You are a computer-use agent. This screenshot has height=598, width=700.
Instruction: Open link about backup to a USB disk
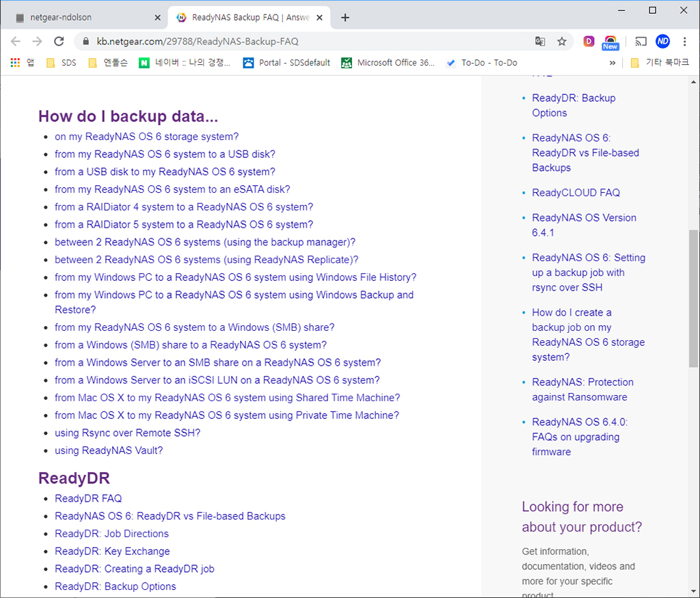coord(165,154)
